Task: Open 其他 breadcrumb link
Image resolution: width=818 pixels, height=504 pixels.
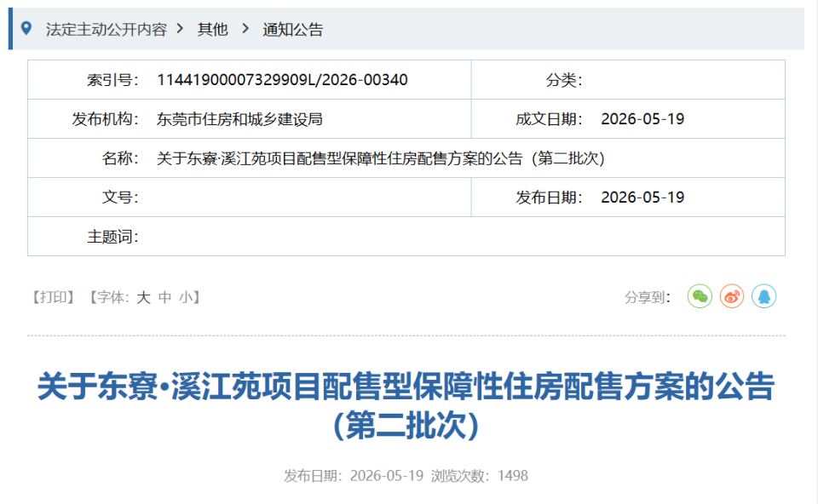Action: (213, 29)
